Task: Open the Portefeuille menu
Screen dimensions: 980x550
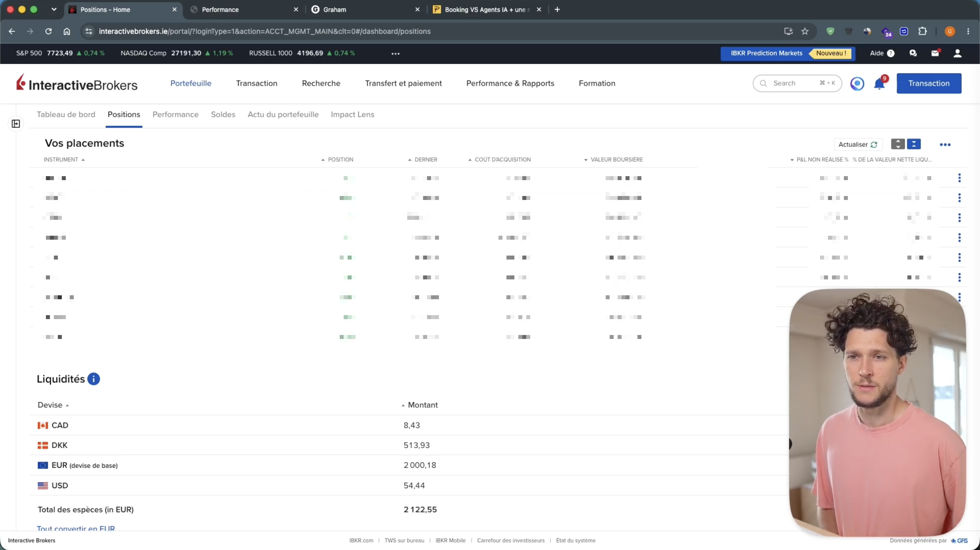Action: [x=191, y=83]
